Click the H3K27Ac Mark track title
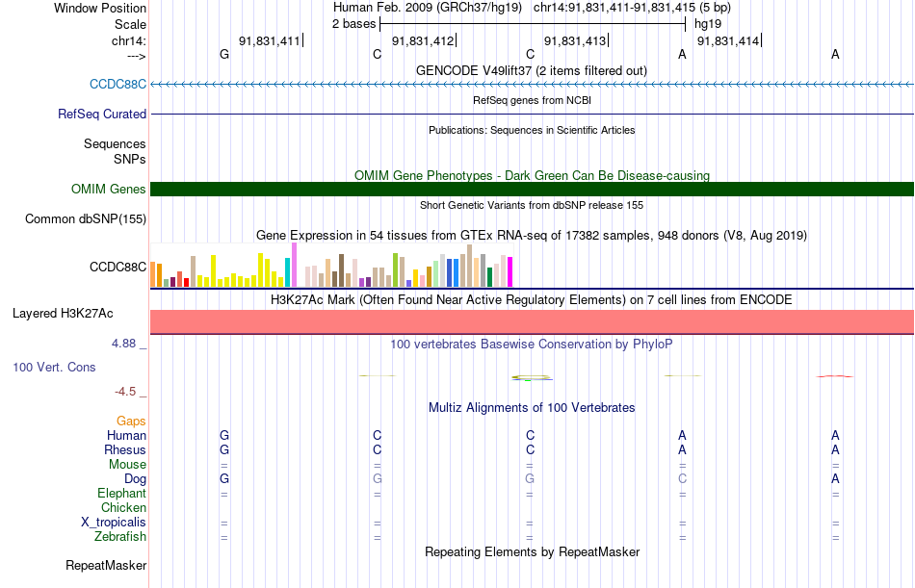Screen dimensions: 915x588 coord(532,300)
